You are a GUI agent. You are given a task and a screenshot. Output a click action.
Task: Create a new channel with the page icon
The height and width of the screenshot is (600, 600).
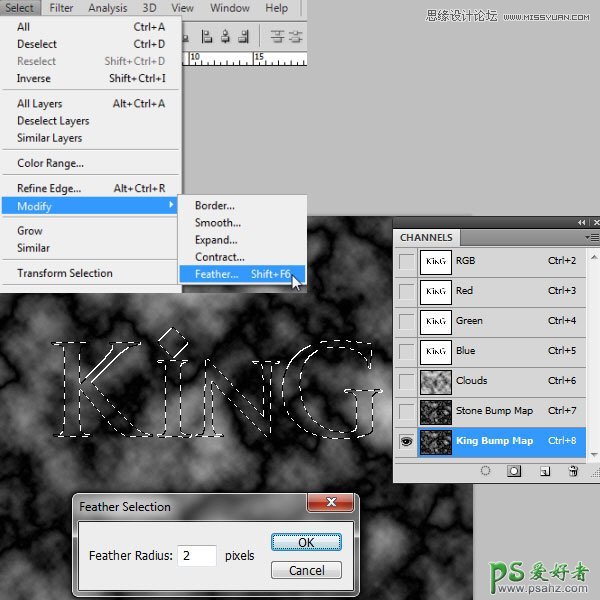coord(544,471)
